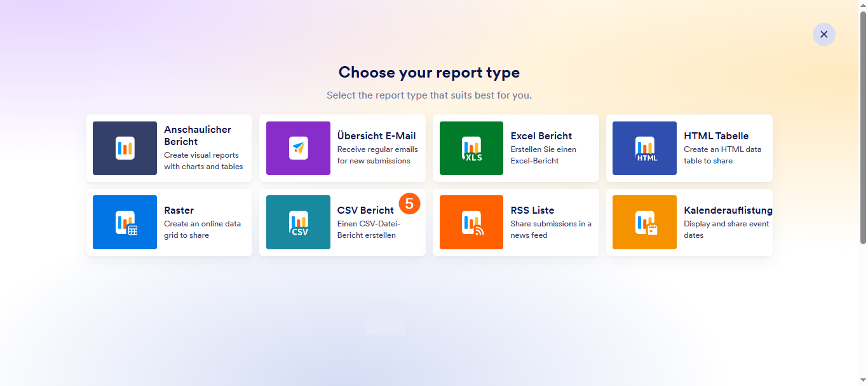Click the blue HTML Tabelle icon
The height and width of the screenshot is (386, 868).
click(644, 148)
